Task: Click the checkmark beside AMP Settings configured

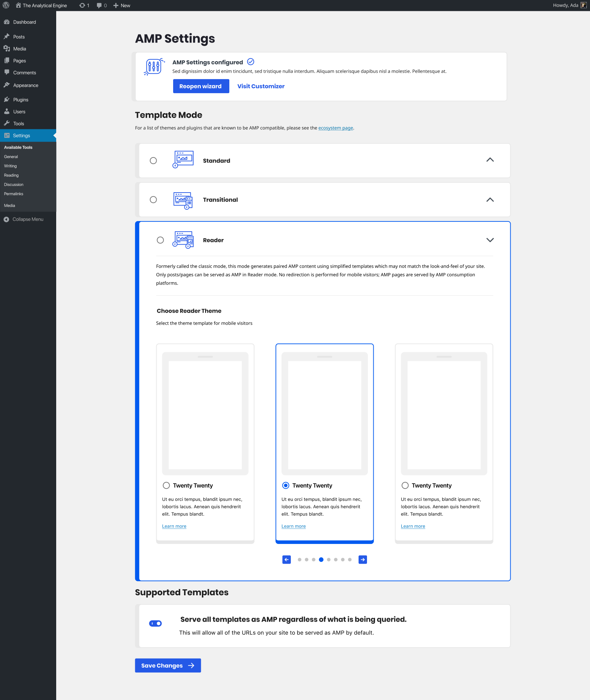Action: click(x=250, y=62)
